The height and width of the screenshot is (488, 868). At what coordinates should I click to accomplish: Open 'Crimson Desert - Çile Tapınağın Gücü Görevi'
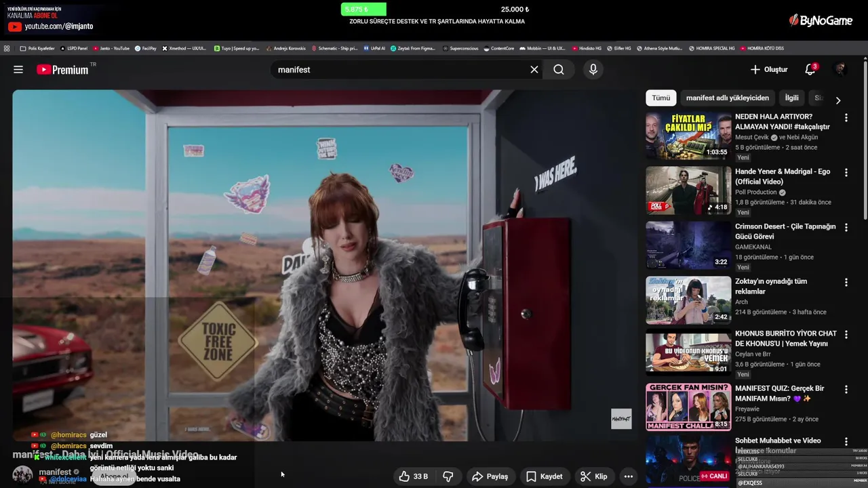click(x=785, y=231)
